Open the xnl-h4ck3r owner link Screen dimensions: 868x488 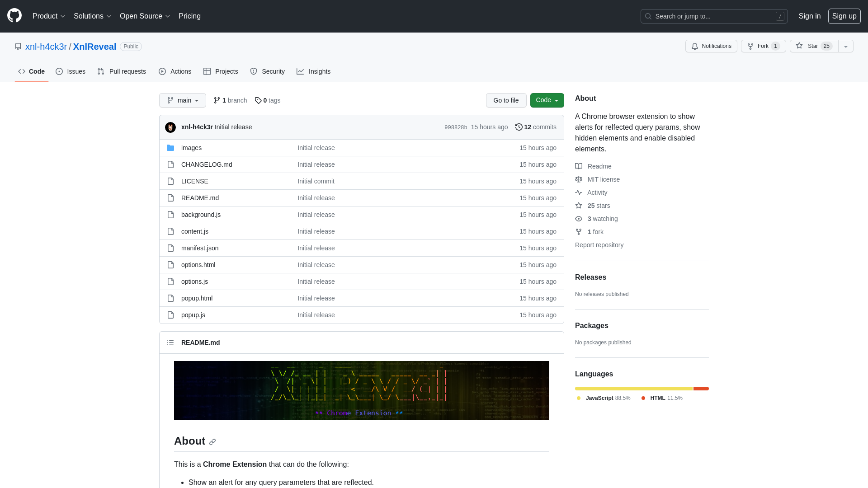(x=46, y=47)
